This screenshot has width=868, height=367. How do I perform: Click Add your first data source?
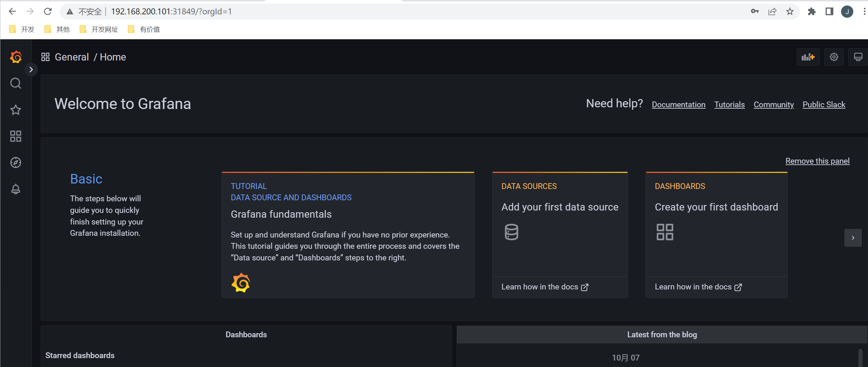coord(560,207)
